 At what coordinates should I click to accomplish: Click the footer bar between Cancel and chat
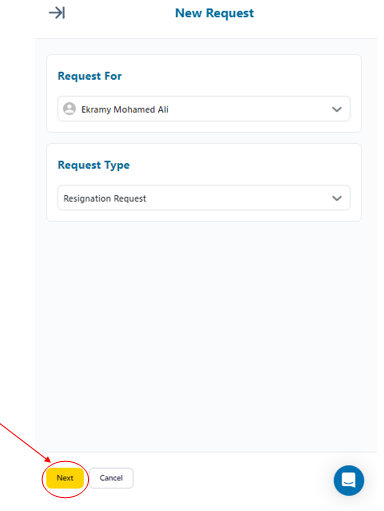pyautogui.click(x=233, y=478)
